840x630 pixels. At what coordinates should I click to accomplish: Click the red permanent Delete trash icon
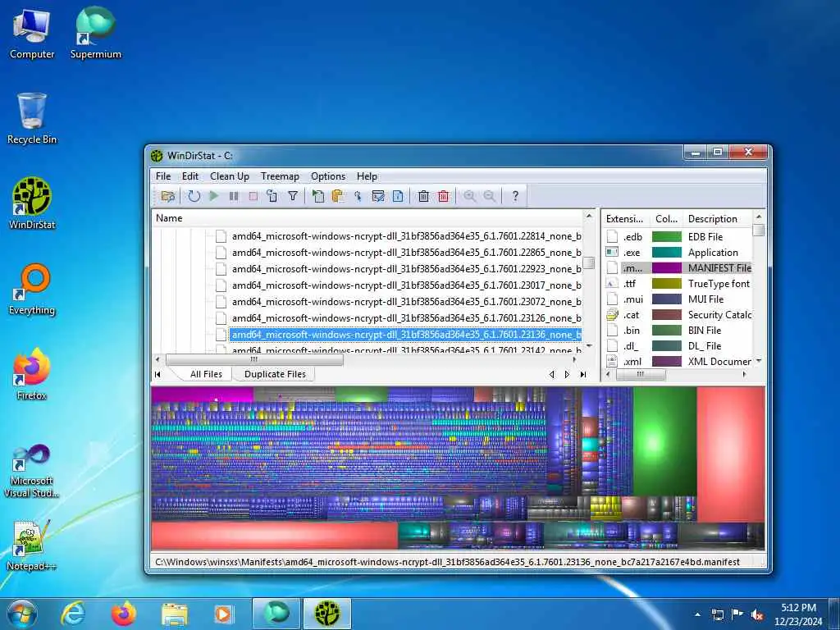point(444,196)
